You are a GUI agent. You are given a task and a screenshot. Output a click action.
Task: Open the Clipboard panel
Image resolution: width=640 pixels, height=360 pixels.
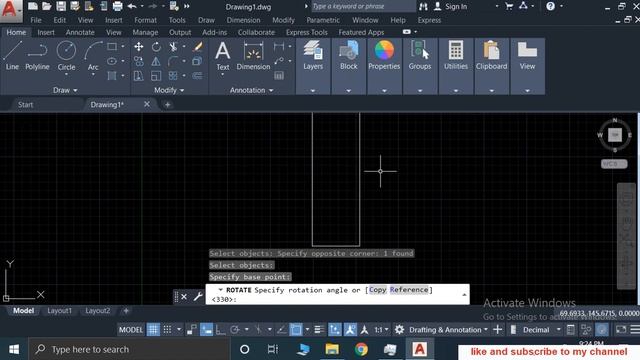tap(491, 55)
